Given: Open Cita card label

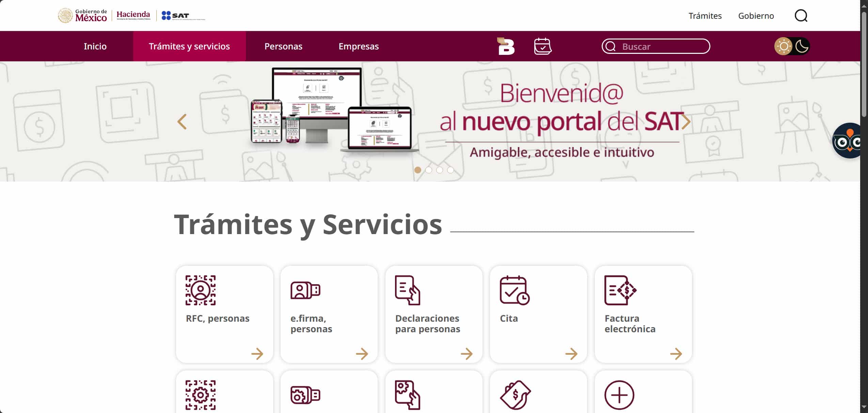Looking at the screenshot, I should point(509,318).
